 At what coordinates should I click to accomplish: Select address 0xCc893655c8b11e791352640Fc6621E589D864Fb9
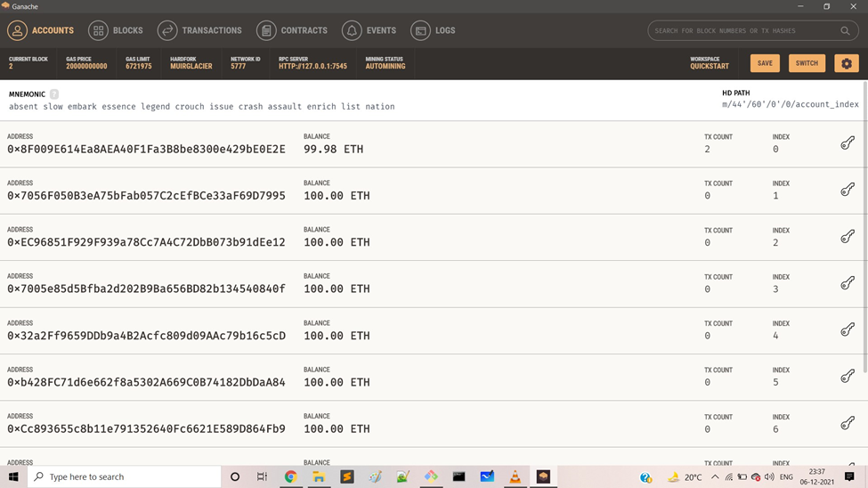tap(146, 428)
